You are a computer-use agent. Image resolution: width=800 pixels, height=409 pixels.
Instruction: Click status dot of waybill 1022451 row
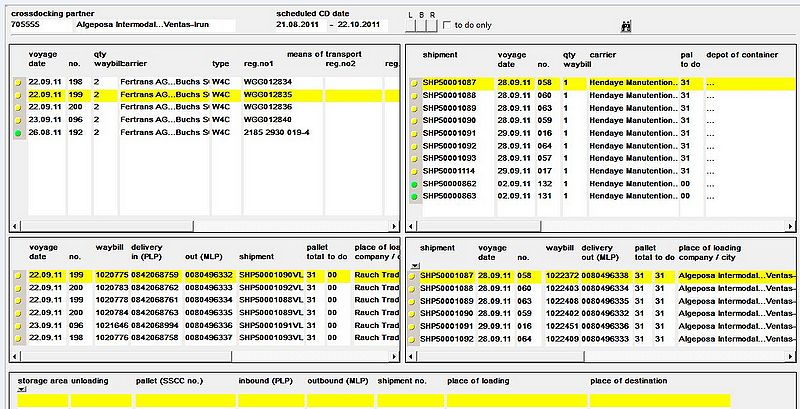coord(413,327)
